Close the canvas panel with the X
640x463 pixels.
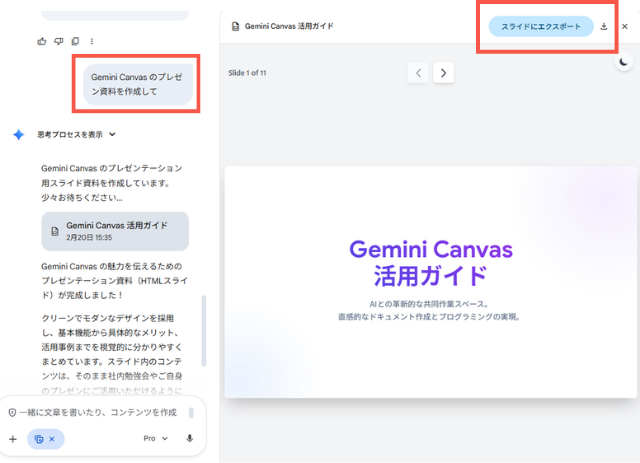point(624,27)
